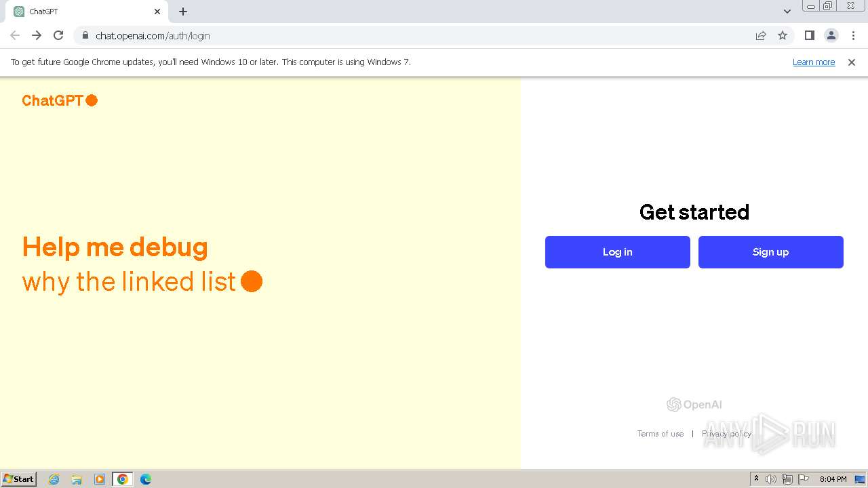868x488 pixels.
Task: Reload the current page
Action: point(58,36)
